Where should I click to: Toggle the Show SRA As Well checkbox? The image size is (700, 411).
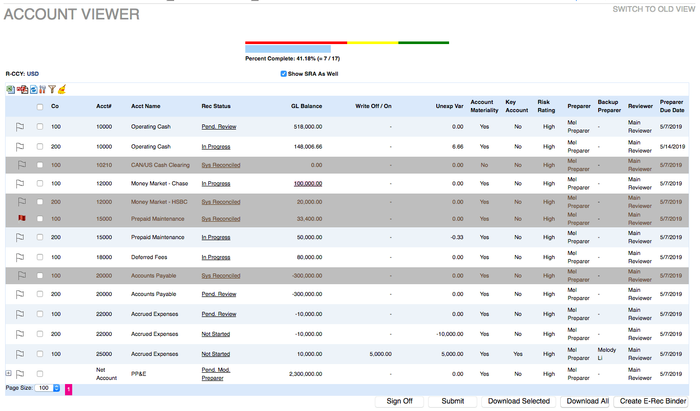point(284,73)
